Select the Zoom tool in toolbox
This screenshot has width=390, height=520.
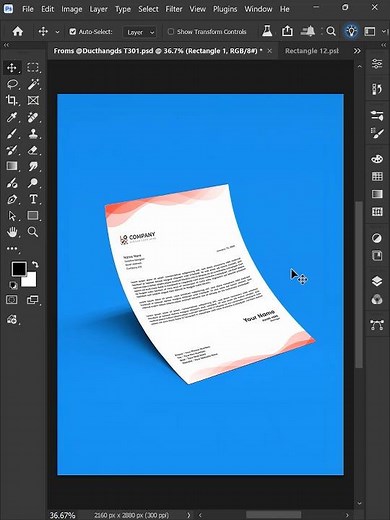click(33, 232)
